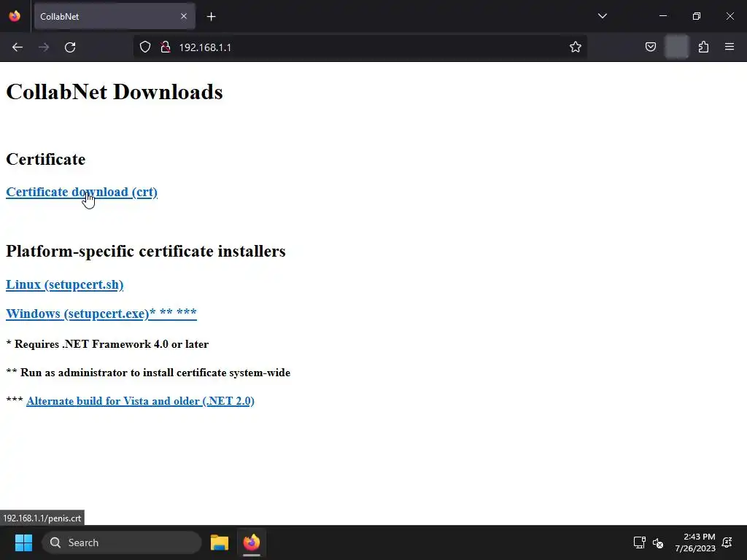
Task: Open the network status tray icon
Action: (639, 542)
